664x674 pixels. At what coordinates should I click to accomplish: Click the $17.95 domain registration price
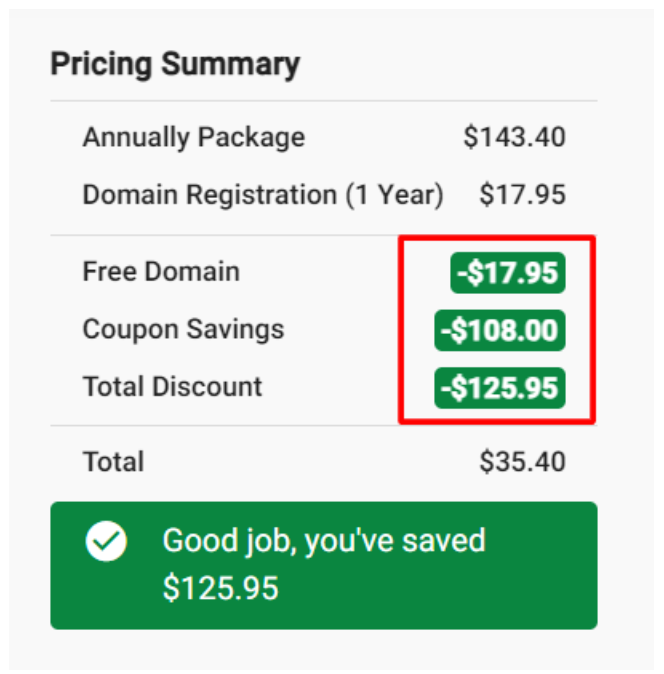pyautogui.click(x=522, y=194)
